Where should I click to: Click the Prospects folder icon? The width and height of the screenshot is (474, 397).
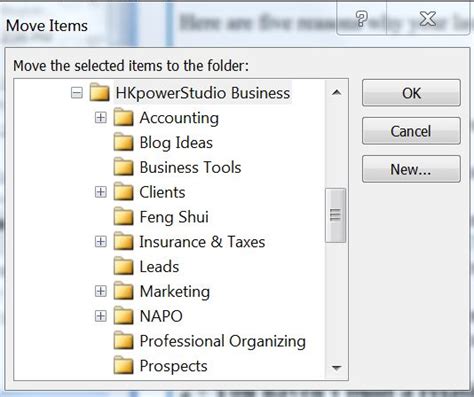(123, 365)
